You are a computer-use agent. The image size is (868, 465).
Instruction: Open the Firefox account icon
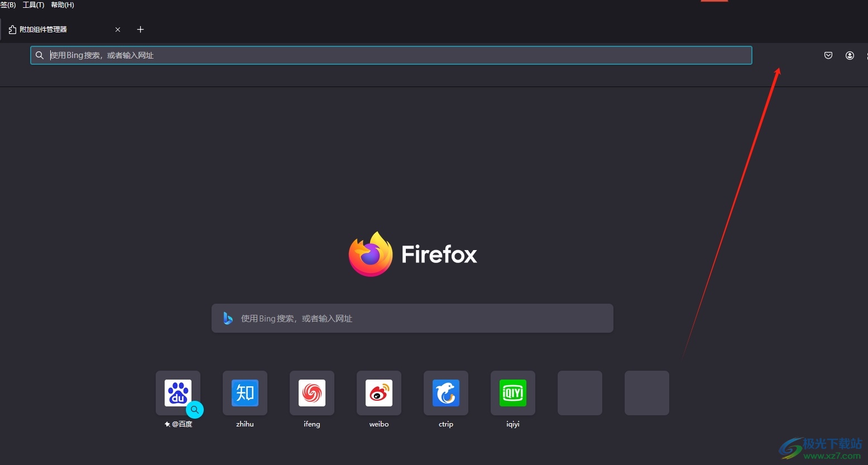tap(850, 55)
